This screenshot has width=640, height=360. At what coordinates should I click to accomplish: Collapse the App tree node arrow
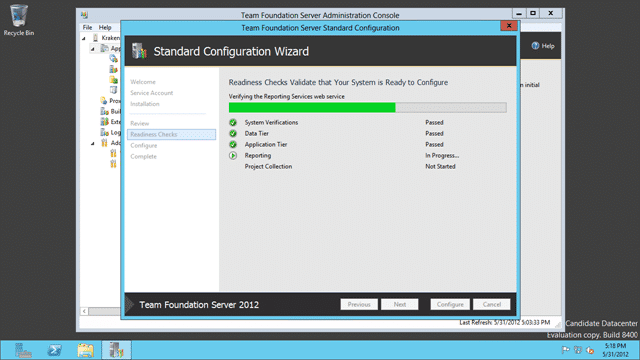[x=93, y=49]
